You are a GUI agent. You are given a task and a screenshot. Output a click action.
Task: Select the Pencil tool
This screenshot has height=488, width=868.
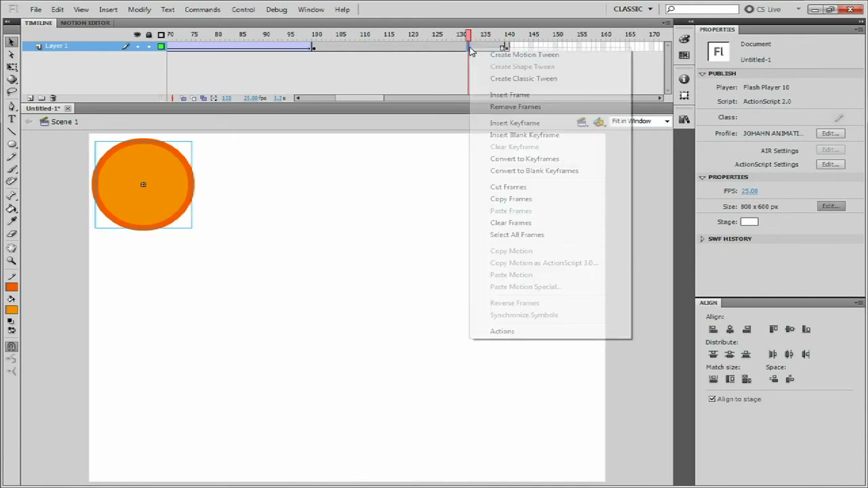coord(12,157)
